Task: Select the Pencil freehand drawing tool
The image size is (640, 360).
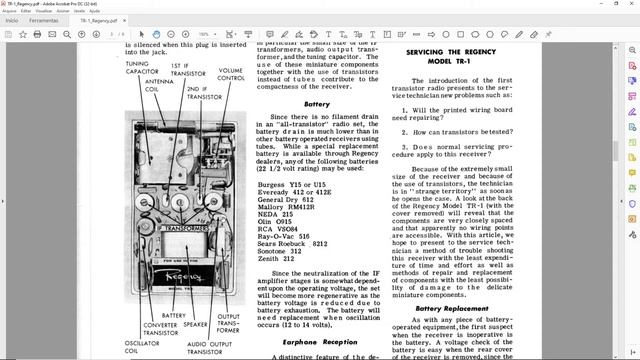Action: 519,35
